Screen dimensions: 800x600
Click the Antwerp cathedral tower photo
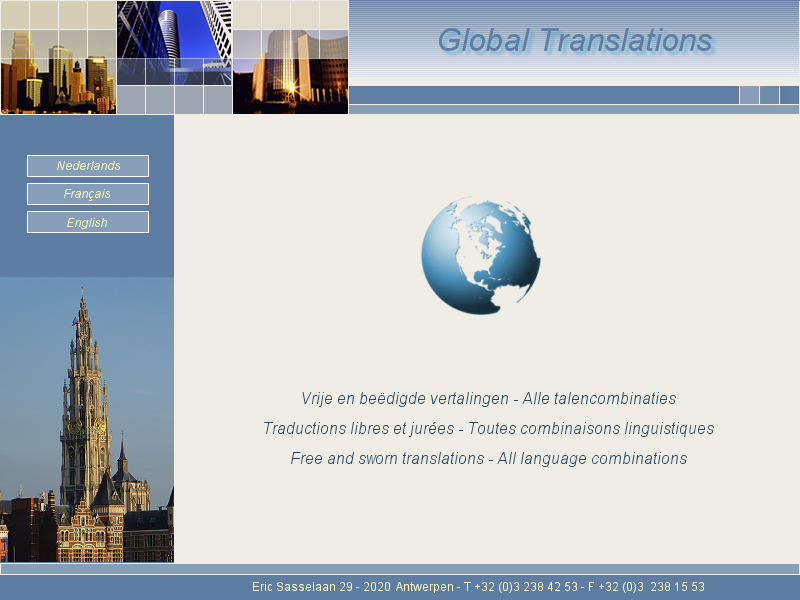tap(87, 419)
